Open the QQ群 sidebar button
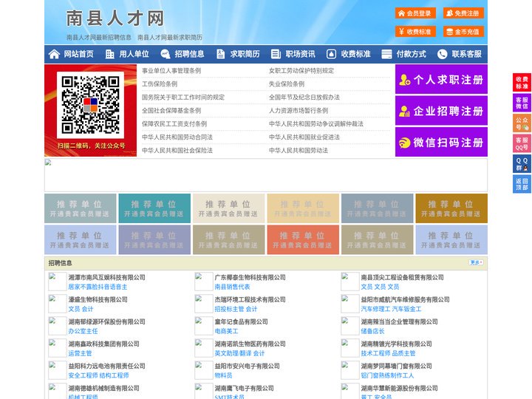The image size is (532, 399). (522, 164)
